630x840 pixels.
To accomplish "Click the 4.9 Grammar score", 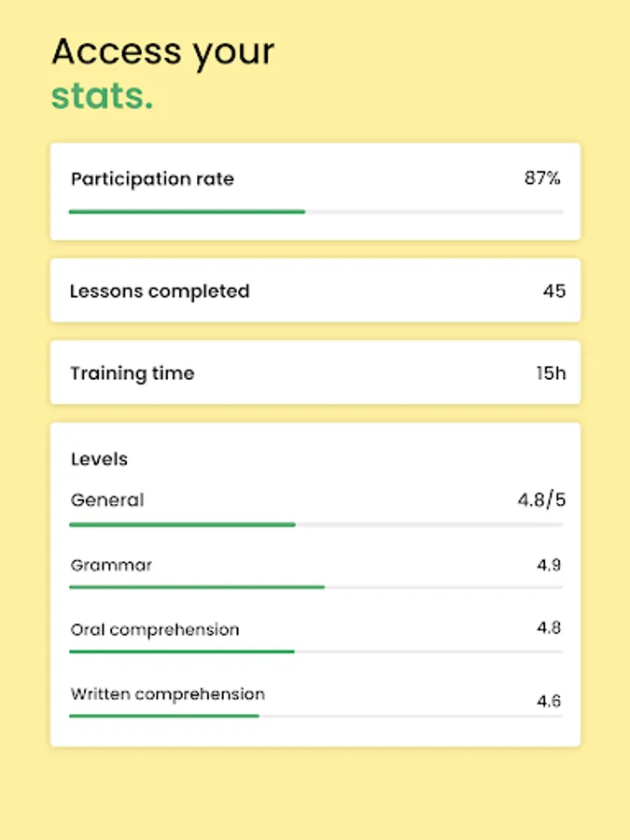I will 549,565.
